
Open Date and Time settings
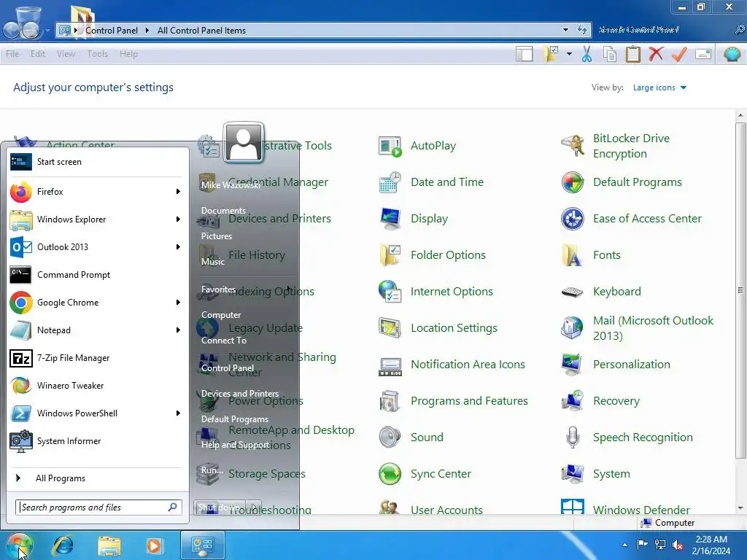coord(431,182)
